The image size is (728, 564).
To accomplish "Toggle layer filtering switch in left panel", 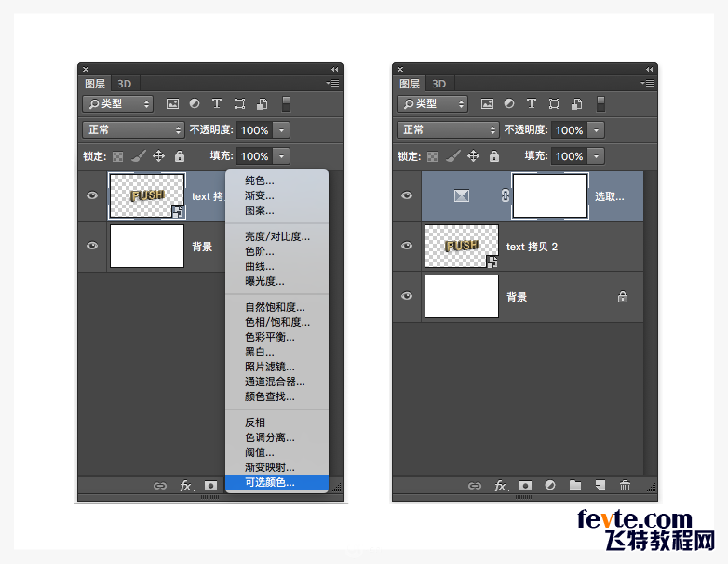I will (286, 104).
